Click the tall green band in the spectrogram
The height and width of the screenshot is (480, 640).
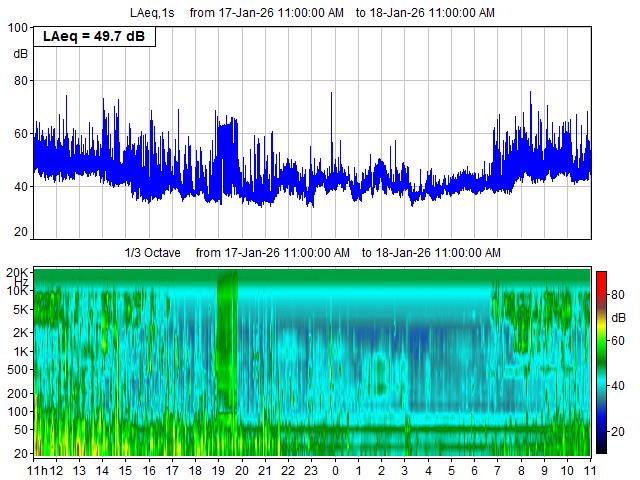point(227,340)
